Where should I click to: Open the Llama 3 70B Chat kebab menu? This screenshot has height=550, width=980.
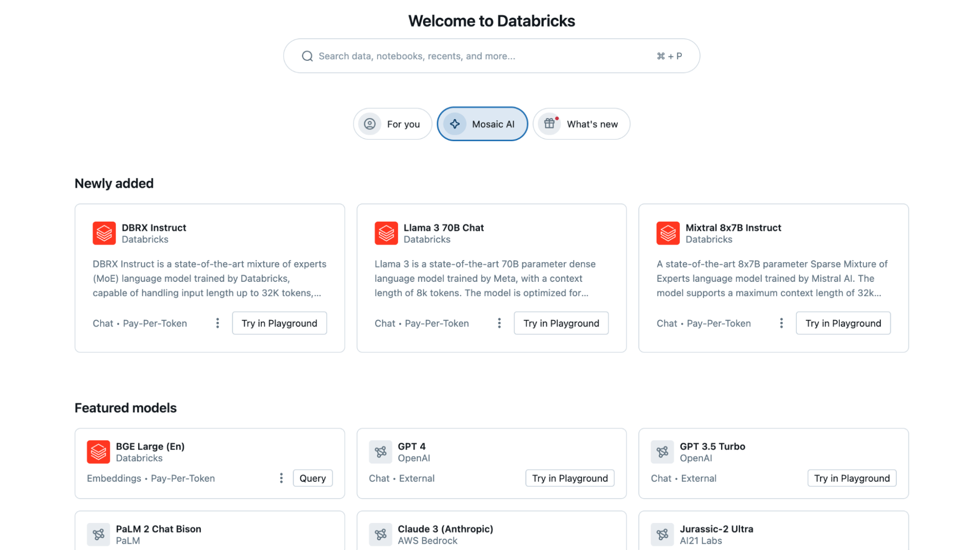[x=499, y=324]
